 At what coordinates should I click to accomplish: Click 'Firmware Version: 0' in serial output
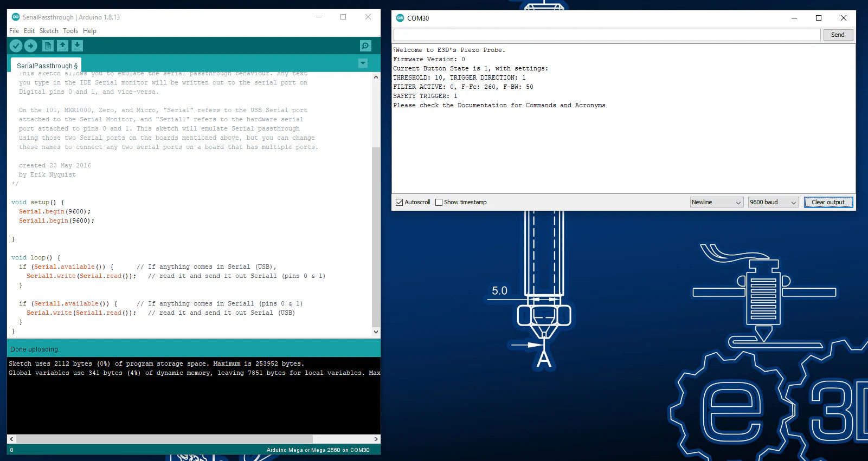[x=429, y=59]
